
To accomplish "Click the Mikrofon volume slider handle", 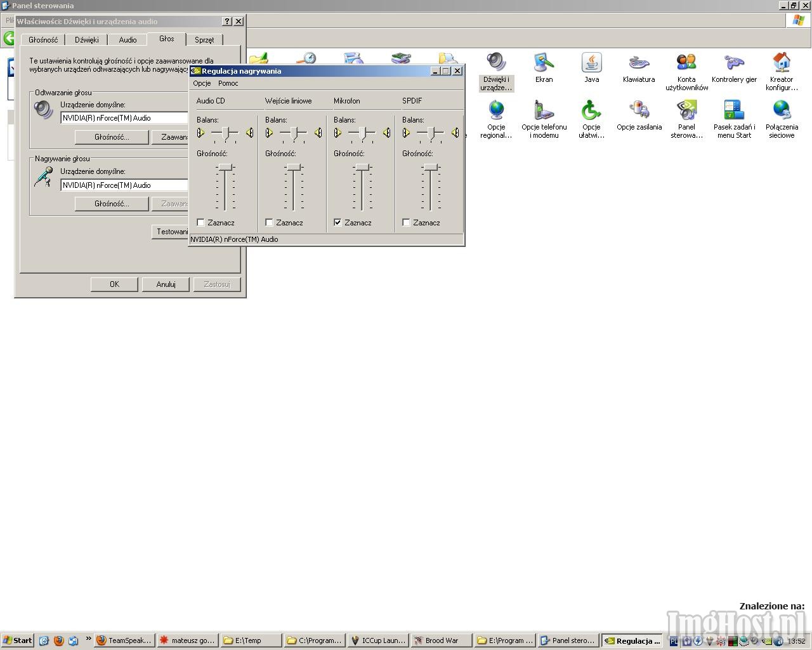I will click(x=362, y=167).
